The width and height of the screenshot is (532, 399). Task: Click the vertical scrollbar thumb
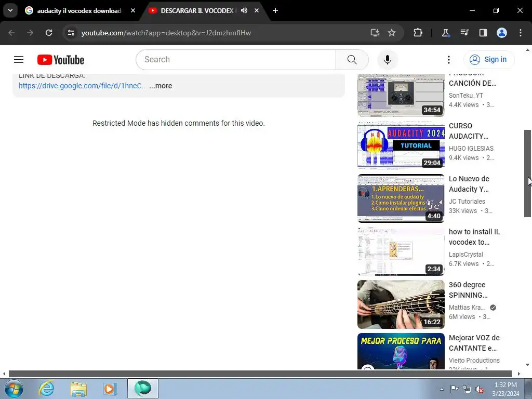(527, 174)
